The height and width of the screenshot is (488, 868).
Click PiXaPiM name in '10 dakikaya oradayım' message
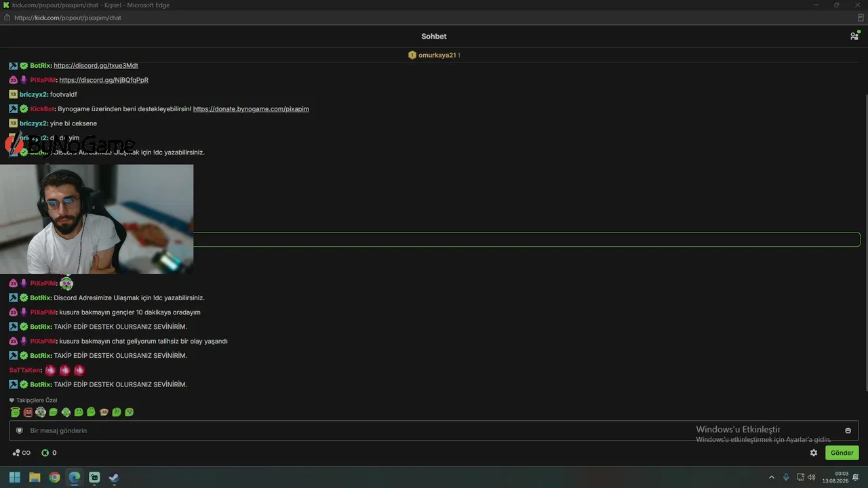click(x=43, y=312)
